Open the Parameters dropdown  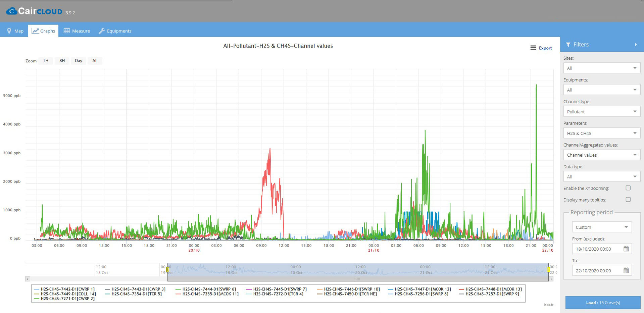[602, 133]
